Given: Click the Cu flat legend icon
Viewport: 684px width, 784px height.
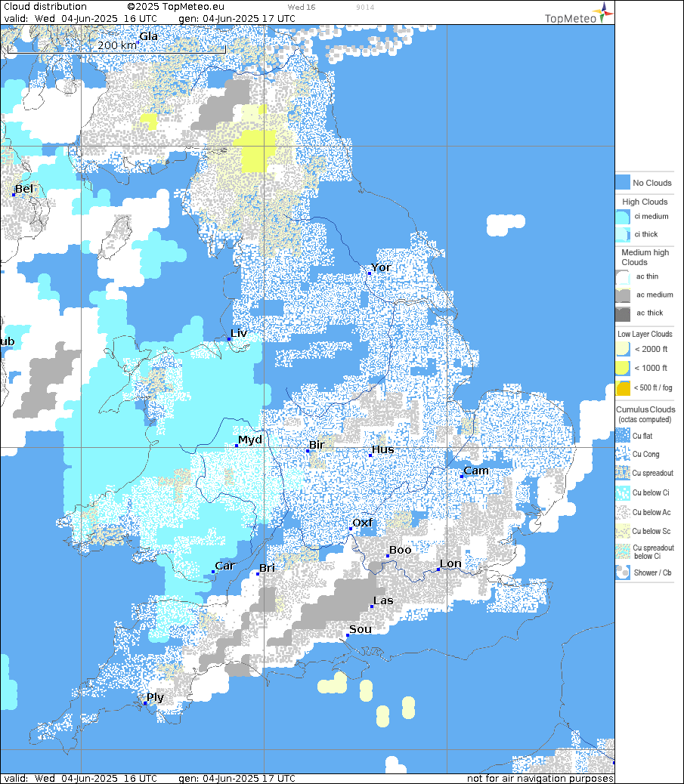Looking at the screenshot, I should point(623,436).
